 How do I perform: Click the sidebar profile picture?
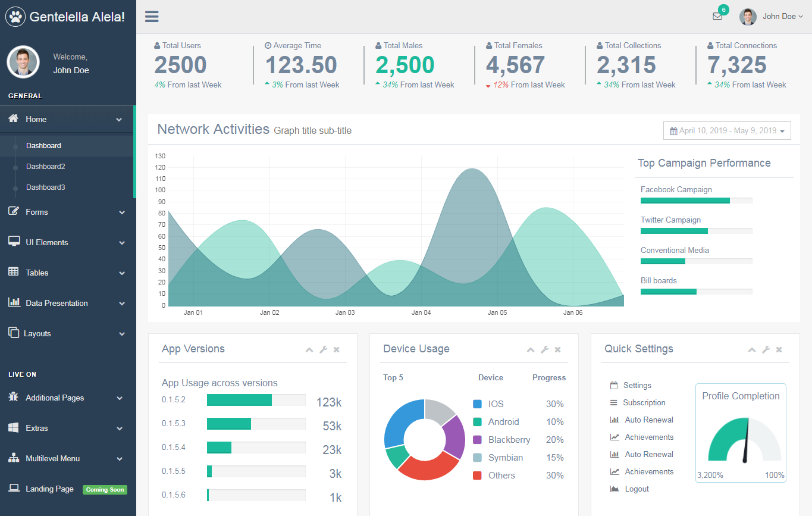pyautogui.click(x=23, y=62)
